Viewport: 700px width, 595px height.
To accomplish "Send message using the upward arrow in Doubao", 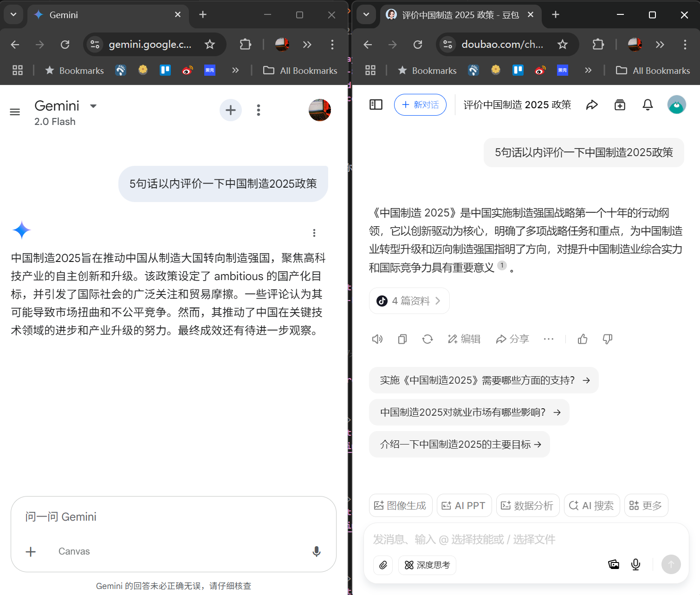I will tap(671, 564).
